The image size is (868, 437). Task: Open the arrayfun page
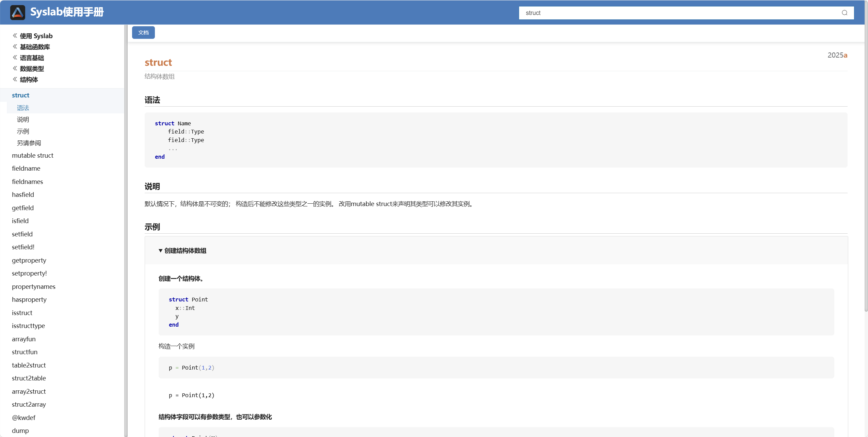click(23, 339)
